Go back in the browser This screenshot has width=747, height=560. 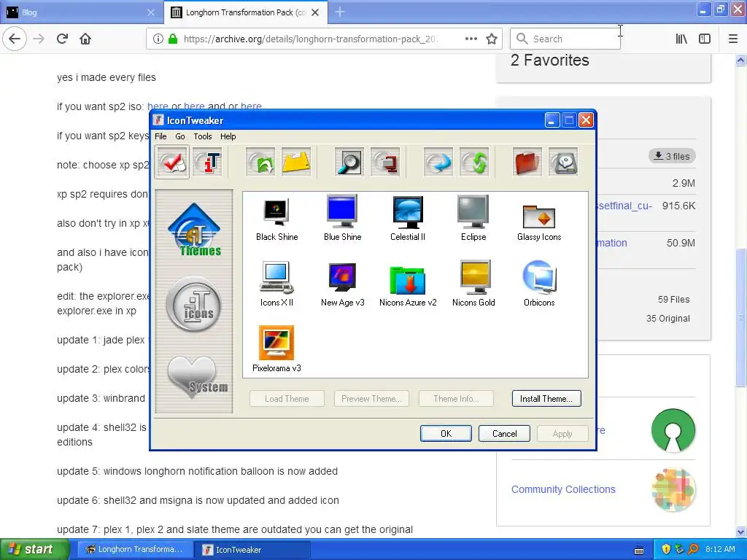[15, 39]
